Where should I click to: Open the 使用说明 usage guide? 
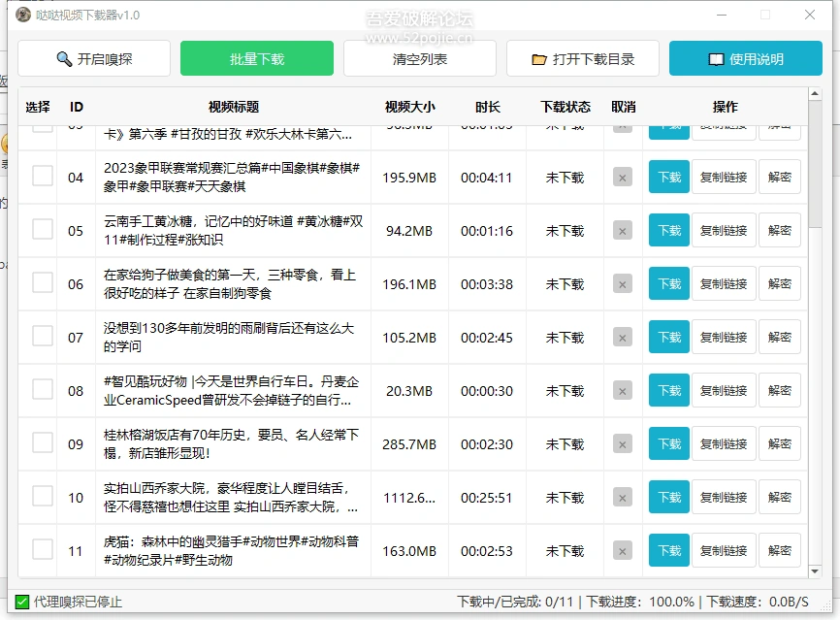coord(746,59)
